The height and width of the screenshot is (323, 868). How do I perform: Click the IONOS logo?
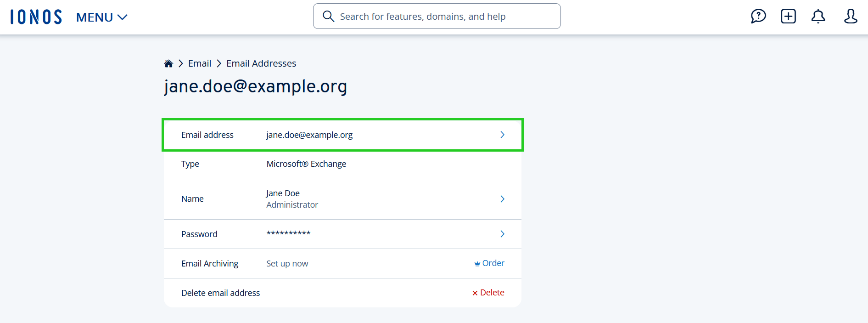point(35,16)
